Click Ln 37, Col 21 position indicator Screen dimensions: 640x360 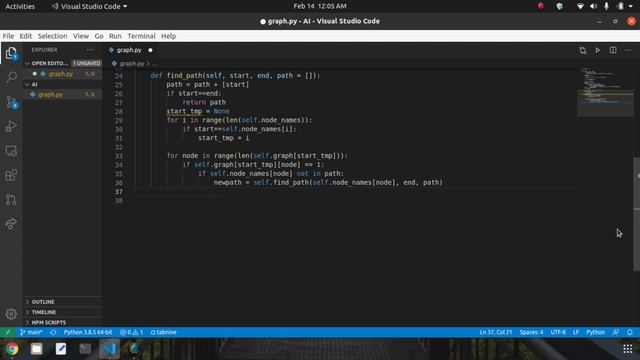[496, 332]
